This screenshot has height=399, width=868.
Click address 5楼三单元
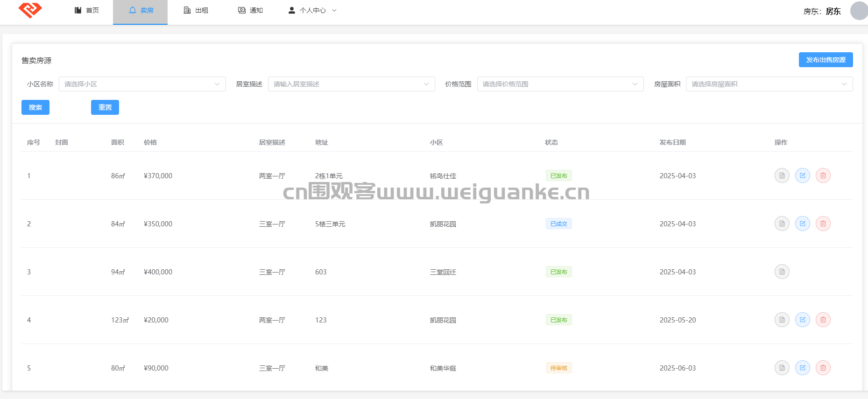point(330,224)
